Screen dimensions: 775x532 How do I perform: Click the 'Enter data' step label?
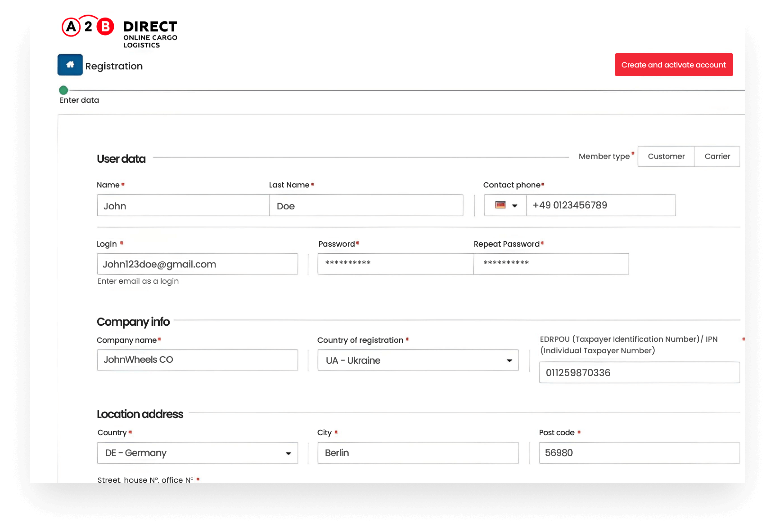(x=79, y=100)
